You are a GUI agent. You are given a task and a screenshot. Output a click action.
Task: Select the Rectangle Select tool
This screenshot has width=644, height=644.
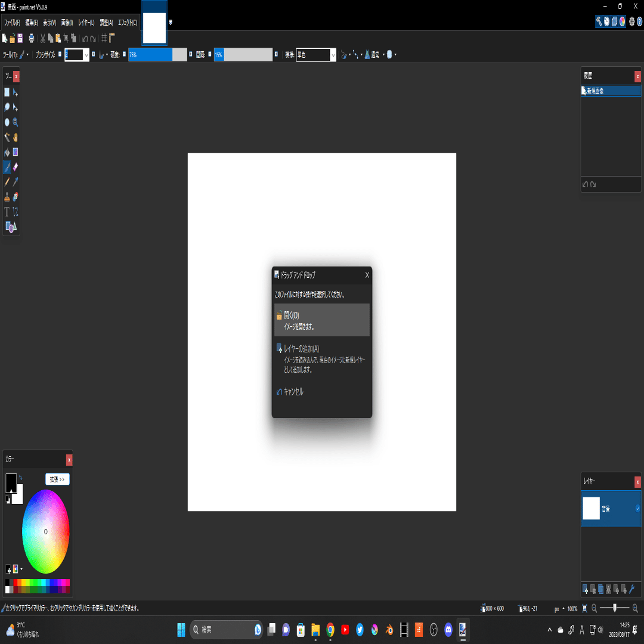(7, 92)
